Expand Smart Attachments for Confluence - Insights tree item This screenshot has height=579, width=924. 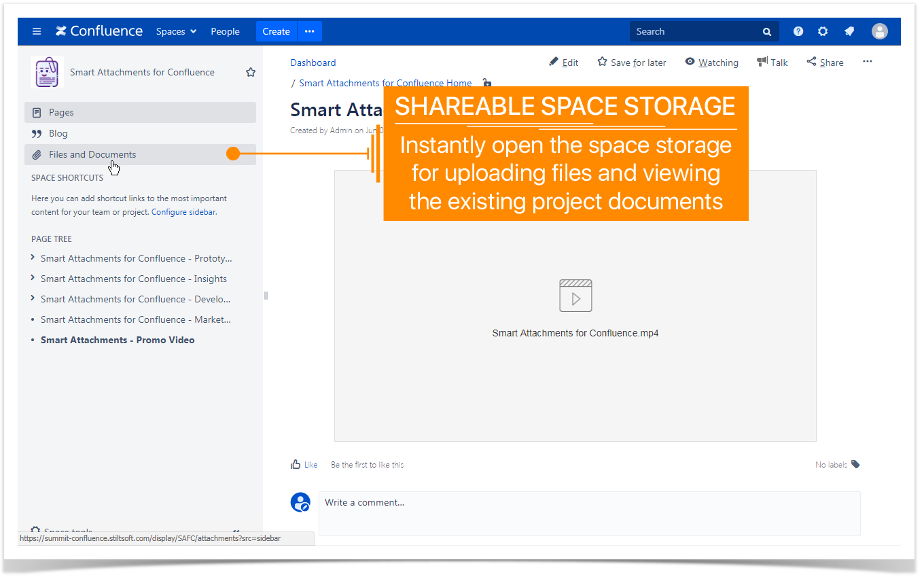[x=33, y=279]
